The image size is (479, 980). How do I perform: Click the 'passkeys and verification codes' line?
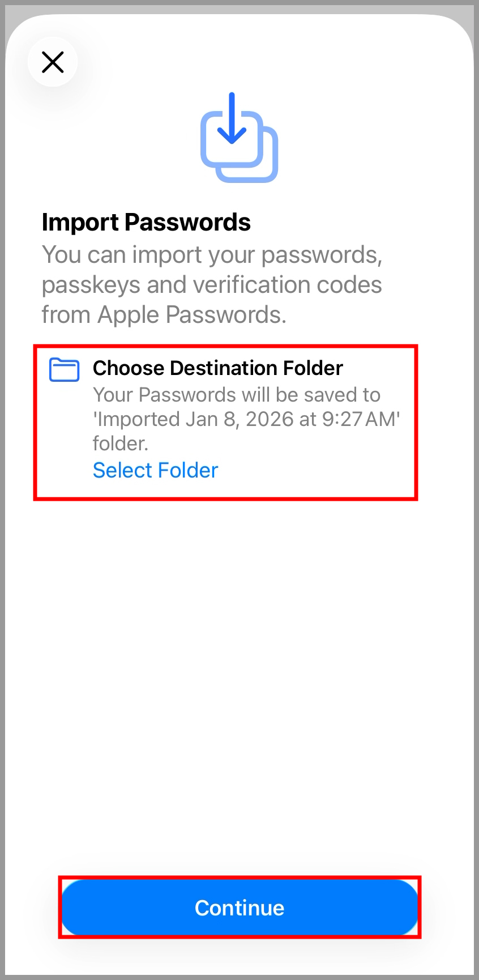pyautogui.click(x=212, y=285)
